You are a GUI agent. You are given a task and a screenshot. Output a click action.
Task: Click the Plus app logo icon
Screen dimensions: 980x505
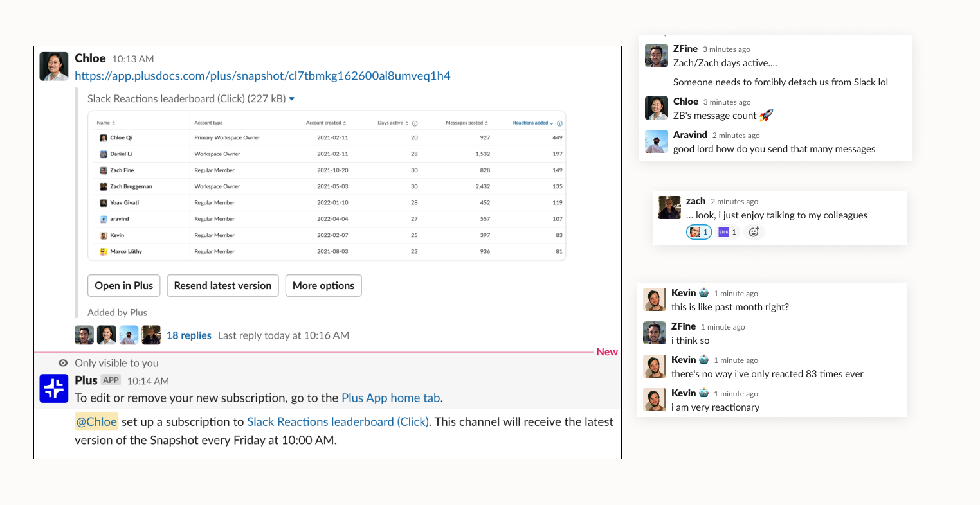tap(54, 389)
